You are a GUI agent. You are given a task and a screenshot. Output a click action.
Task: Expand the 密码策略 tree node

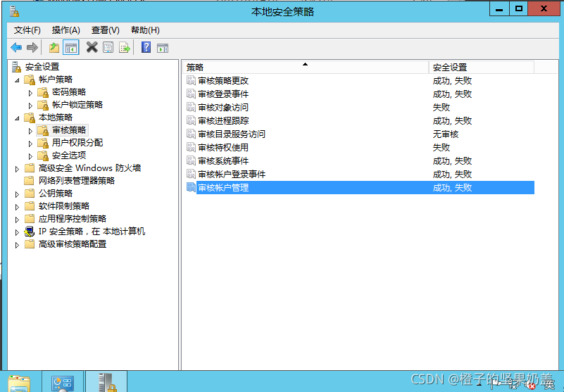30,93
